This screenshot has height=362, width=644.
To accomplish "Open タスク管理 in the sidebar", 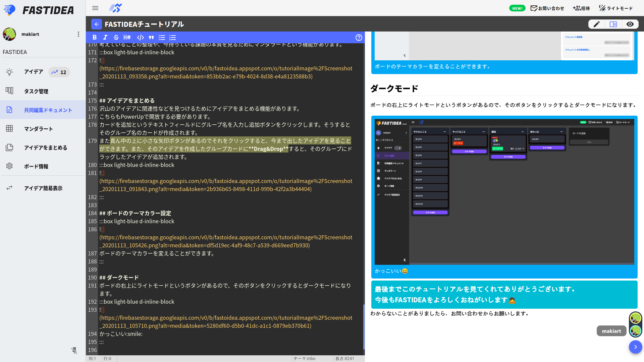I will point(36,91).
